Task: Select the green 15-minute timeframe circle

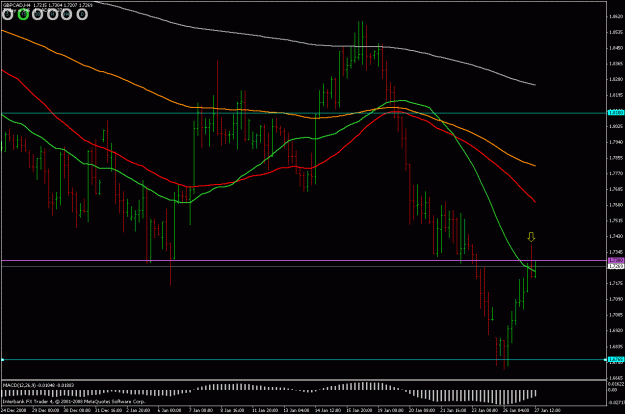Action: click(x=23, y=15)
